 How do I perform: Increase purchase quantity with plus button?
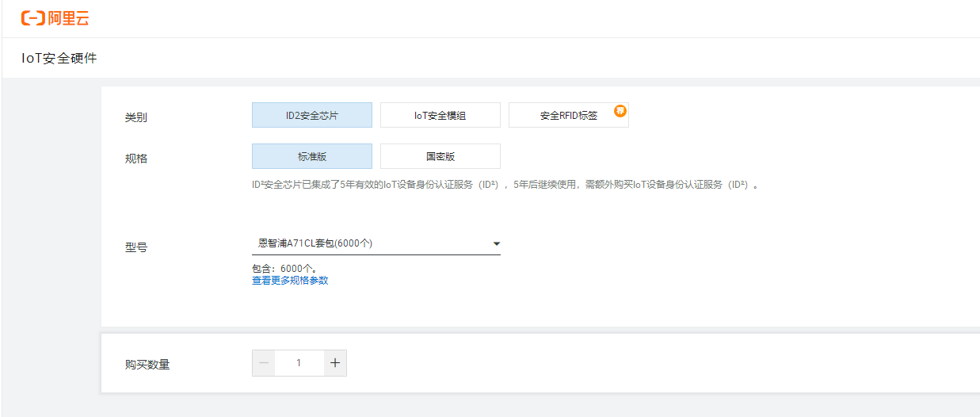click(x=335, y=363)
